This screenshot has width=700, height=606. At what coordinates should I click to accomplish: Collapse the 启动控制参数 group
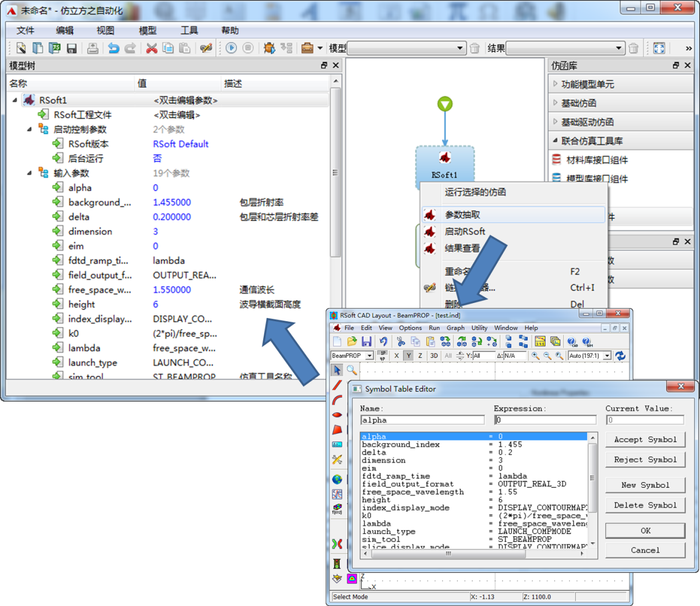coord(29,129)
